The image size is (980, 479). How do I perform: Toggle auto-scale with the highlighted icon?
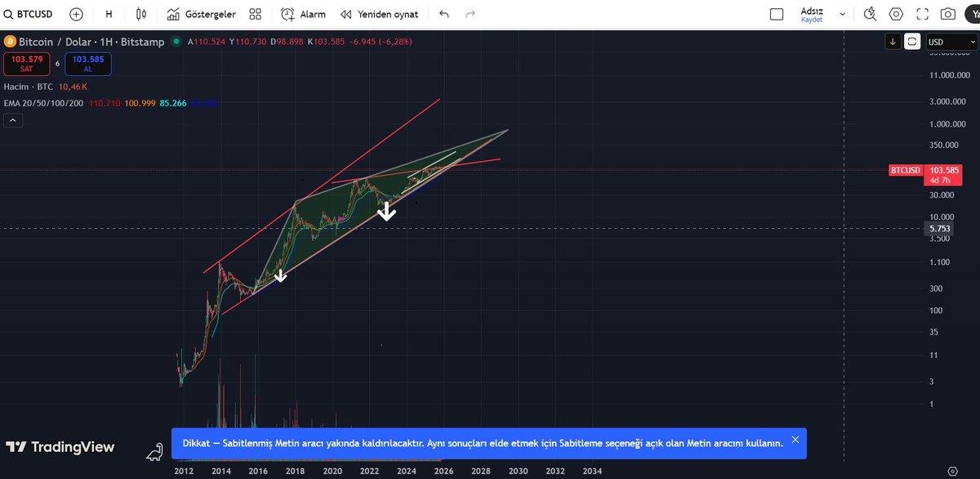[912, 41]
